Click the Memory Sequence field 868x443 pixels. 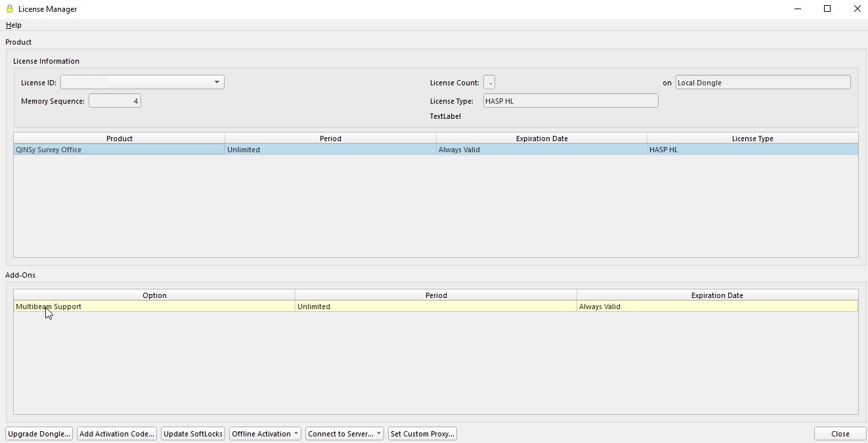point(114,101)
